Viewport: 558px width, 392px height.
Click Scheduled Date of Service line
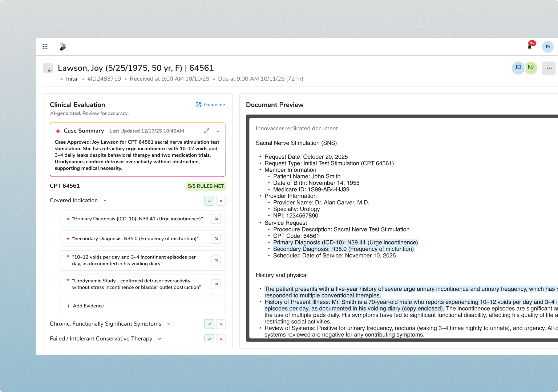coord(335,256)
